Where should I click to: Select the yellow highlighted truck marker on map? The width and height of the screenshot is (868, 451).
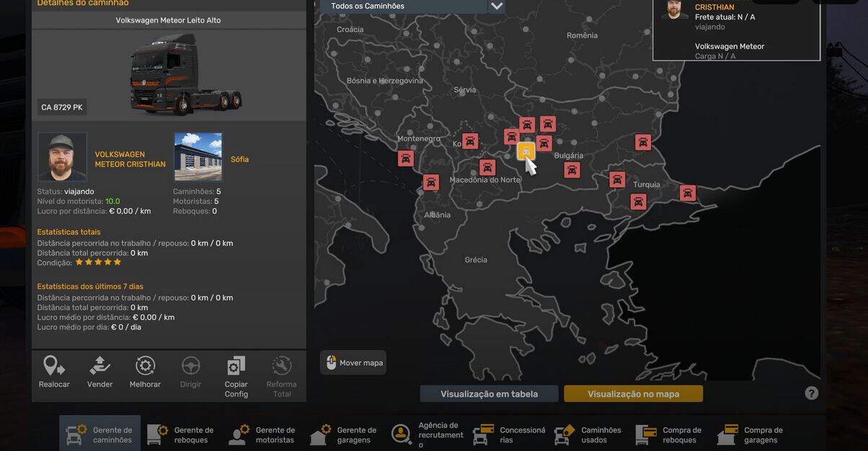(x=526, y=151)
